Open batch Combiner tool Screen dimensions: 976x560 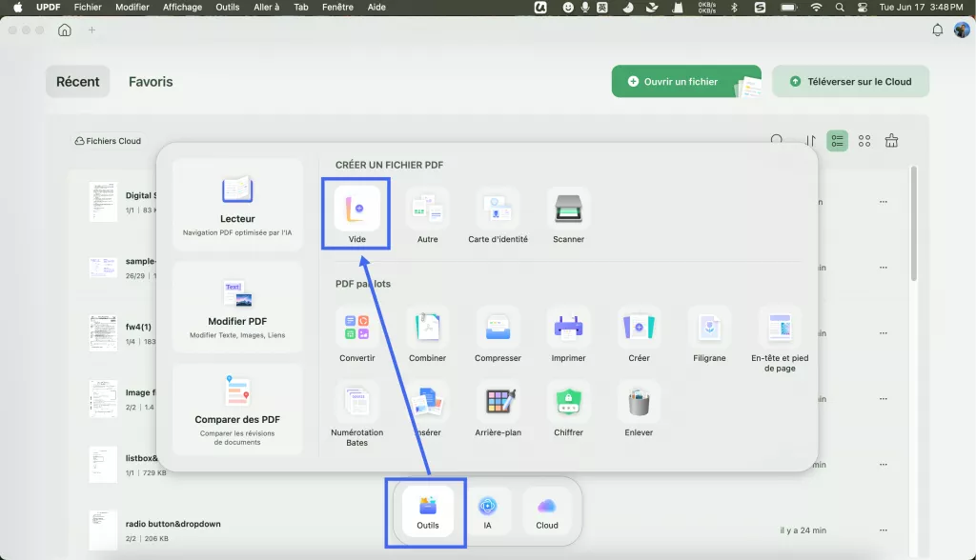[x=427, y=334]
